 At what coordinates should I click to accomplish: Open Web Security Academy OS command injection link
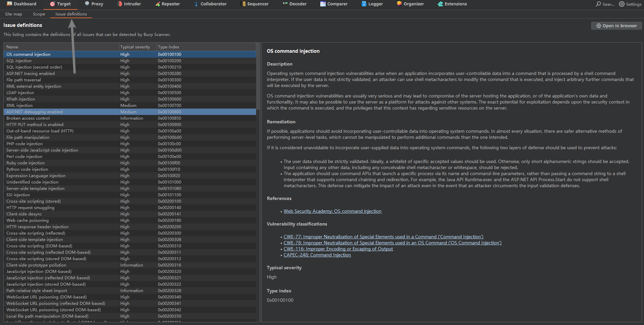point(332,211)
